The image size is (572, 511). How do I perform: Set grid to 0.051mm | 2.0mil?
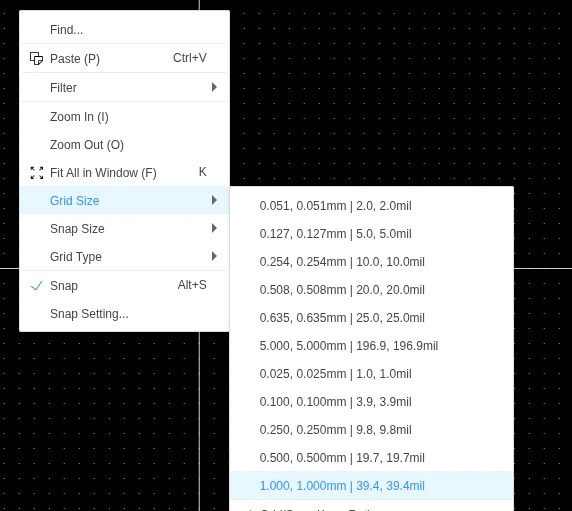click(372, 206)
